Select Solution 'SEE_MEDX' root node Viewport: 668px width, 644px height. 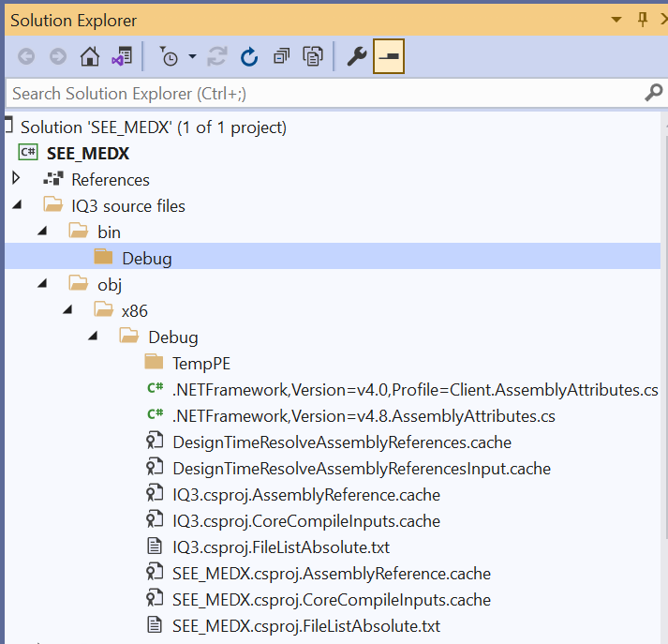[154, 127]
